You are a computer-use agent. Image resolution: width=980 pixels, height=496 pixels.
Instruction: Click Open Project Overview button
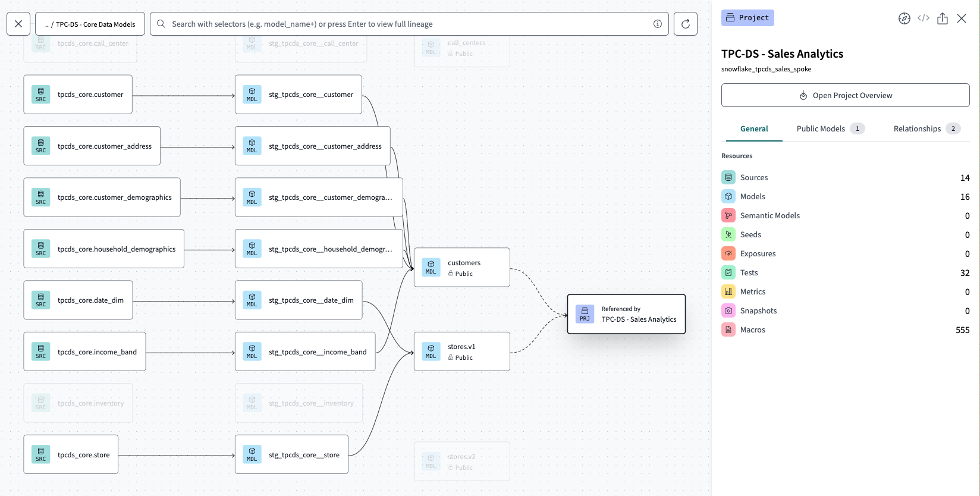(x=845, y=96)
